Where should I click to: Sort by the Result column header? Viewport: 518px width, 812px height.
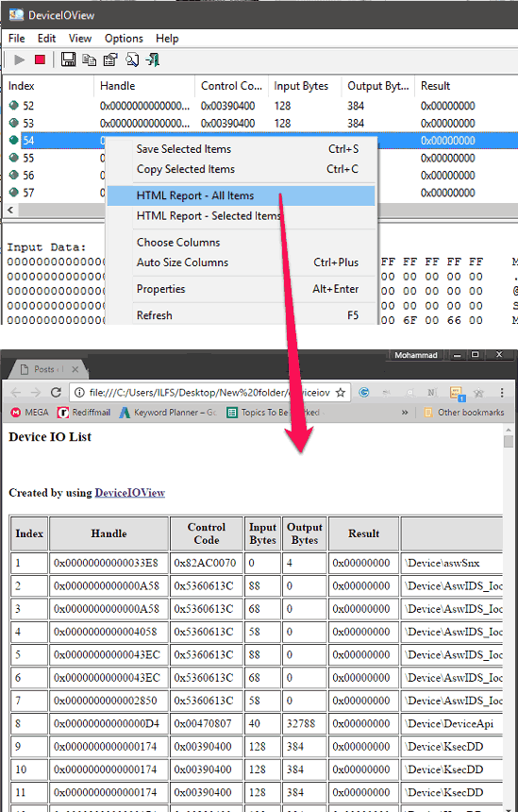coord(466,86)
